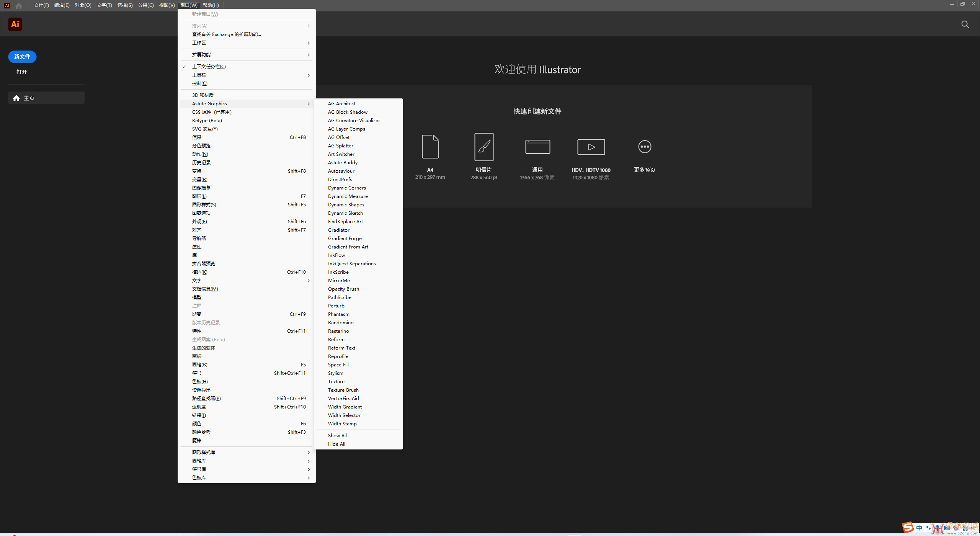
Task: Click the home icon in the title bar
Action: tap(19, 5)
